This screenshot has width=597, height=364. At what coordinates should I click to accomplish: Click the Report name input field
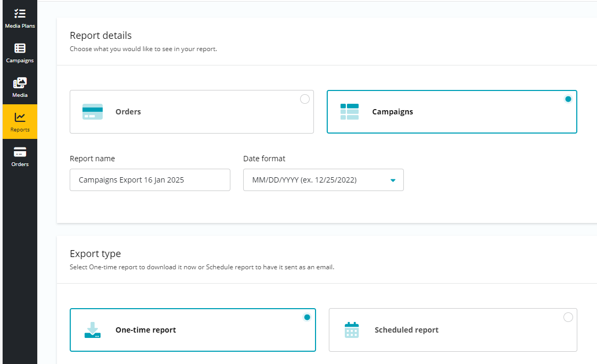pos(150,180)
